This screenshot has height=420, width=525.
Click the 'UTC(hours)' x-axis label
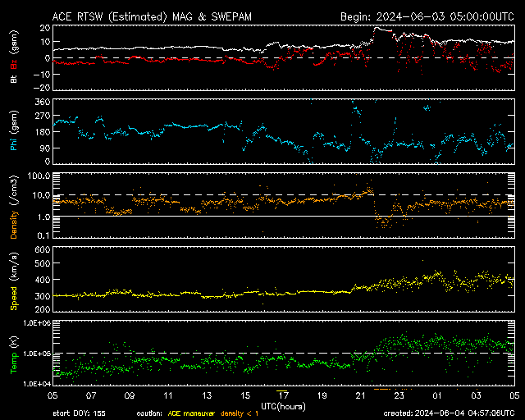[283, 407]
